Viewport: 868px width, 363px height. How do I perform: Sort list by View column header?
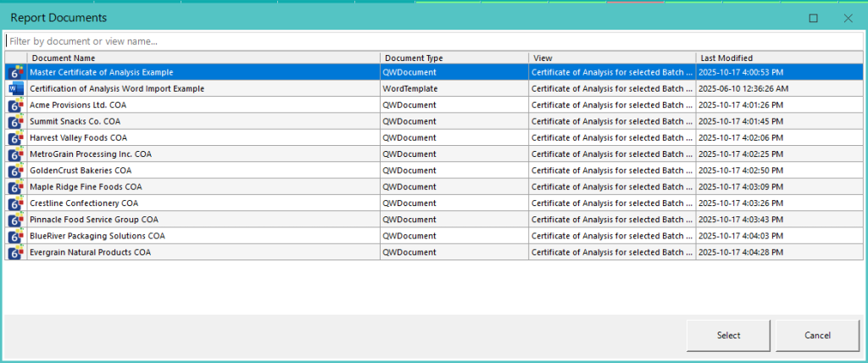pyautogui.click(x=612, y=58)
